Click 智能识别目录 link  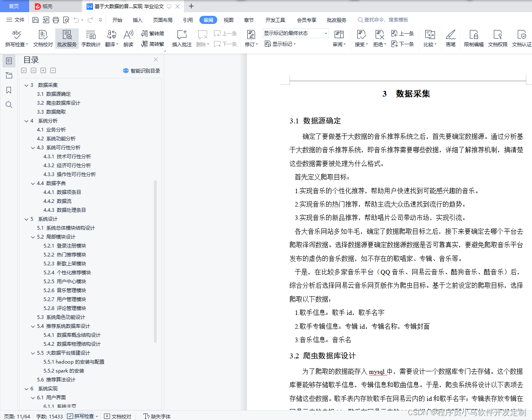tap(142, 71)
